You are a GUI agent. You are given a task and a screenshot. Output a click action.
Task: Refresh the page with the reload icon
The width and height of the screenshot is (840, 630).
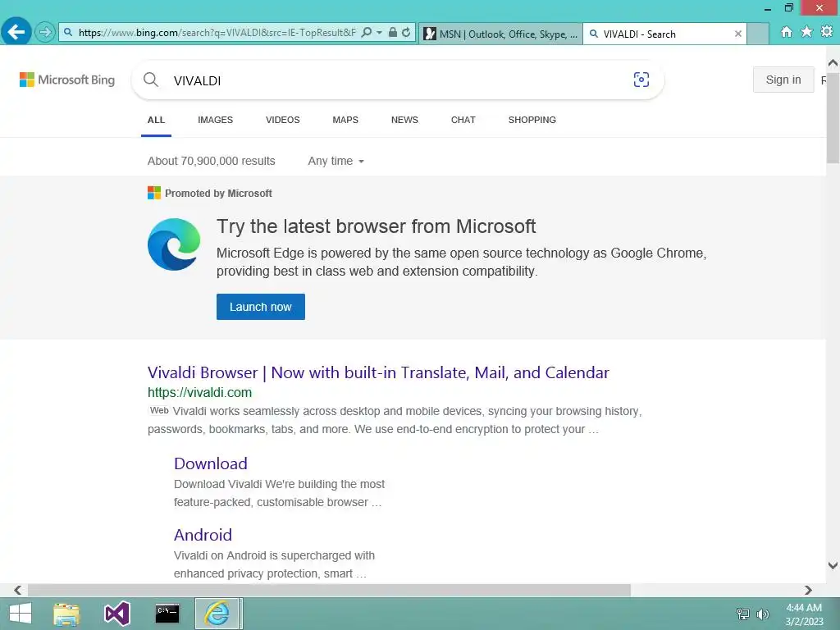point(406,32)
